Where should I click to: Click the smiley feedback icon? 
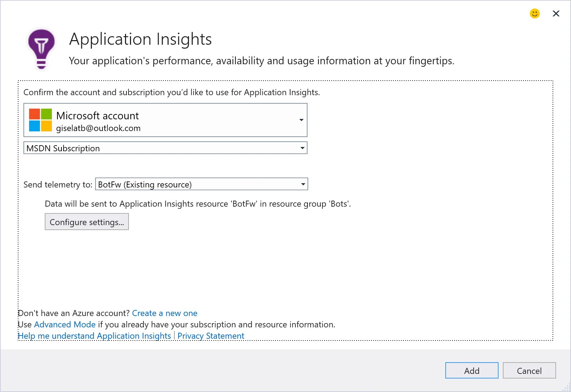tap(535, 13)
